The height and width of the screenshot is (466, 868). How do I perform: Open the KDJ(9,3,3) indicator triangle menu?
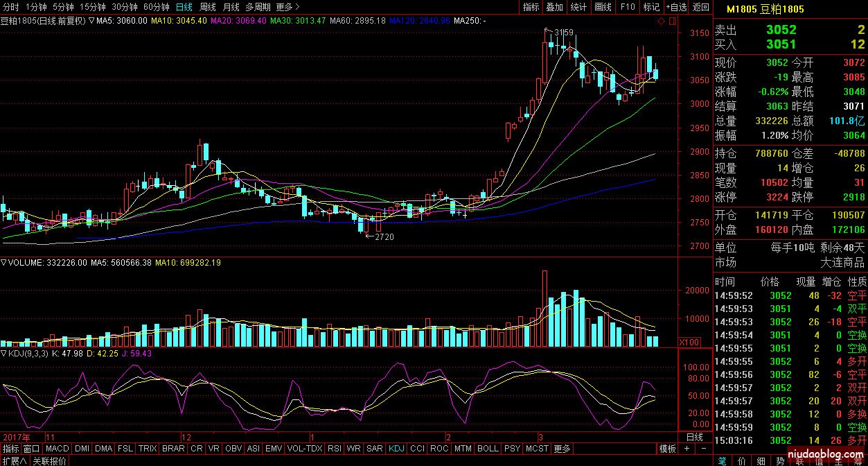tap(3, 354)
